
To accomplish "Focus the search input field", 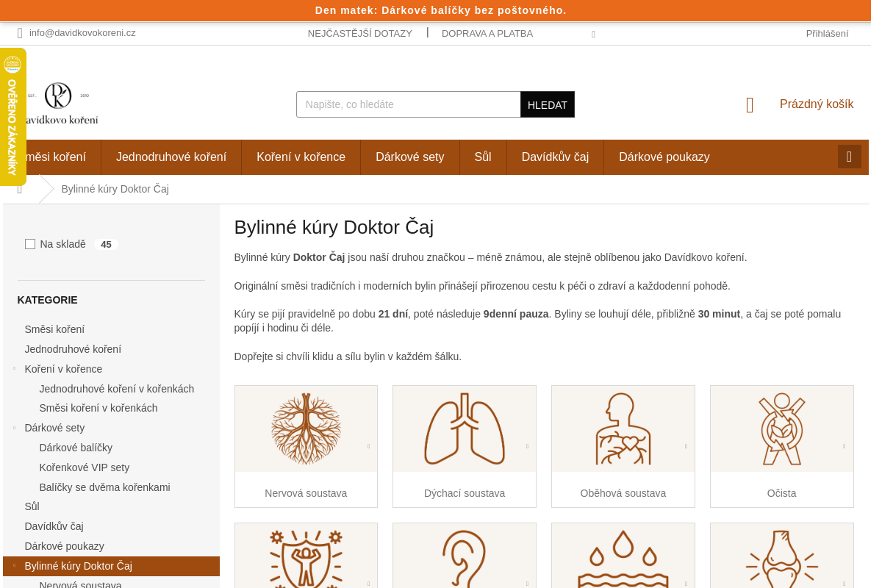I will coord(409,104).
